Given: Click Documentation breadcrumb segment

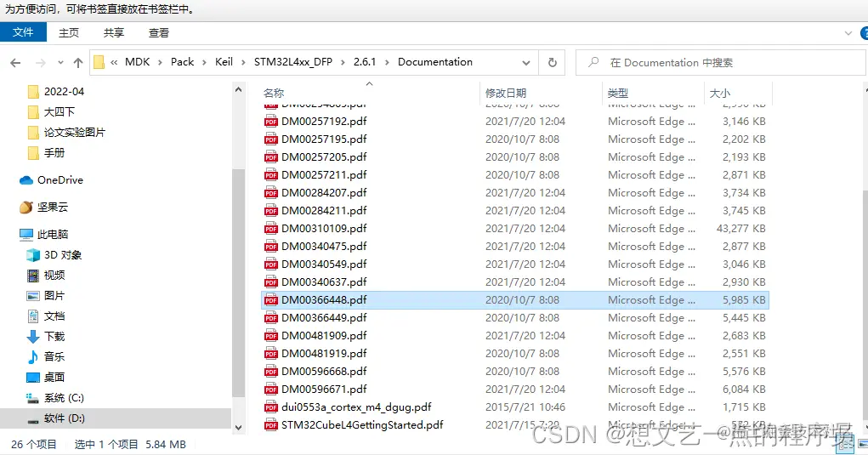Looking at the screenshot, I should point(435,62).
